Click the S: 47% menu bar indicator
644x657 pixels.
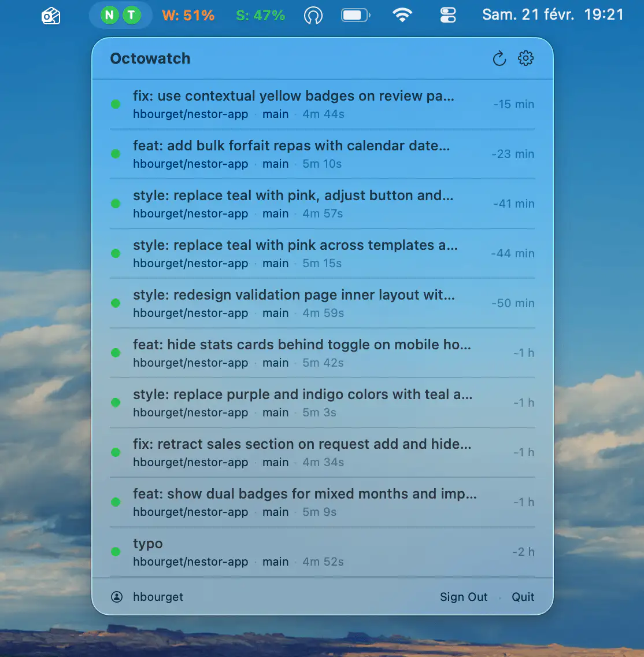(x=261, y=16)
